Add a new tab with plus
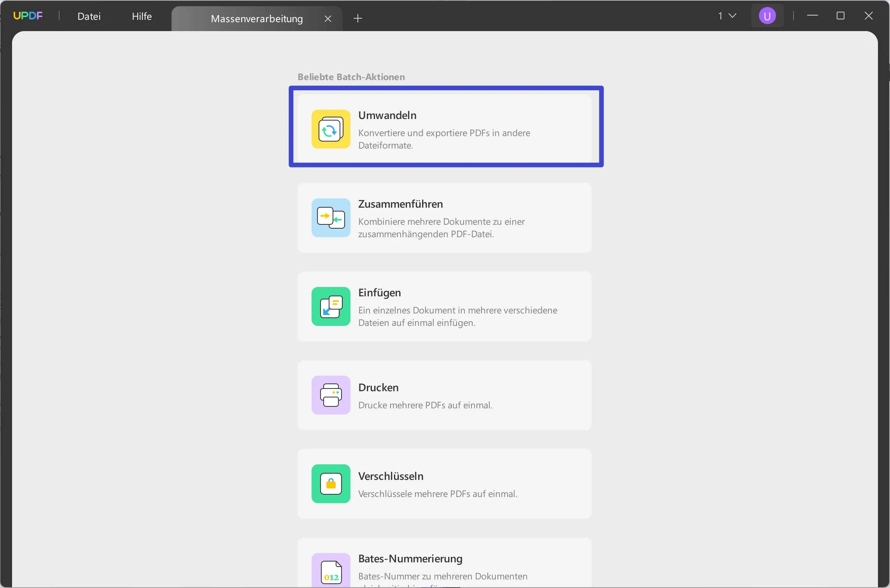The width and height of the screenshot is (890, 588). tap(357, 18)
